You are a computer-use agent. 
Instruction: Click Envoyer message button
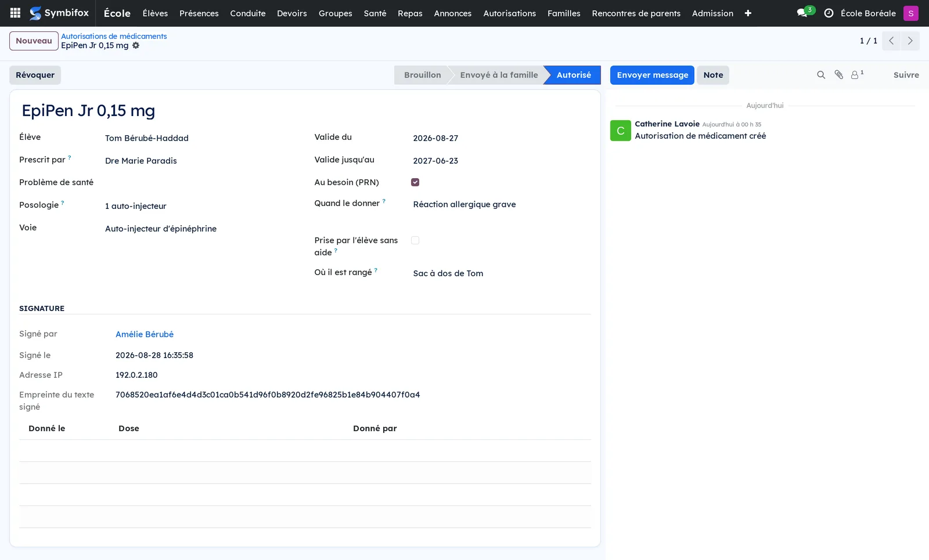[652, 75]
